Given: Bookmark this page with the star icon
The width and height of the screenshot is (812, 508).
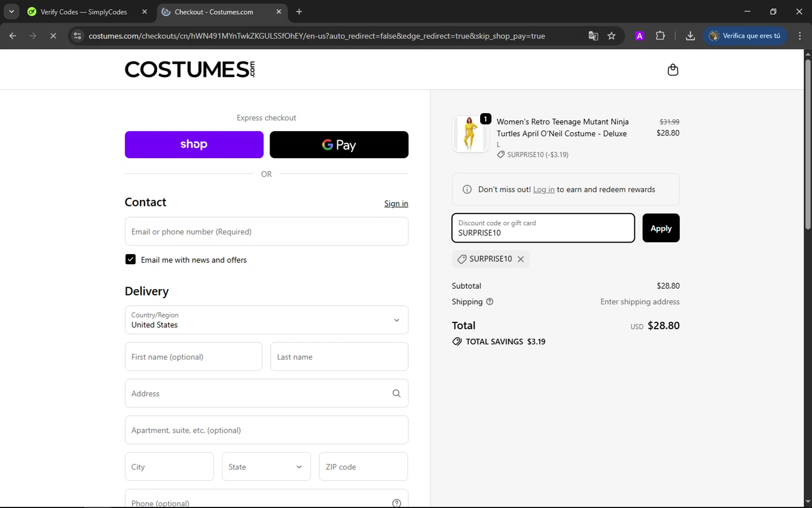Looking at the screenshot, I should point(612,36).
